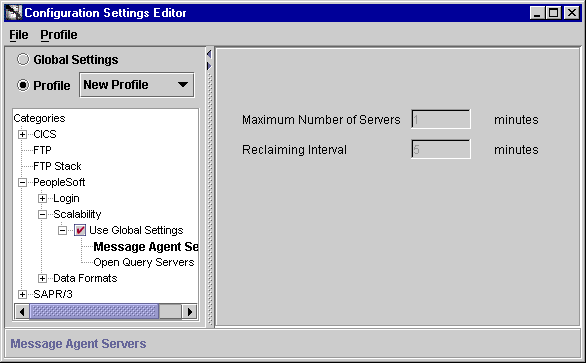Click the Categories root label
The width and height of the screenshot is (586, 363).
39,118
